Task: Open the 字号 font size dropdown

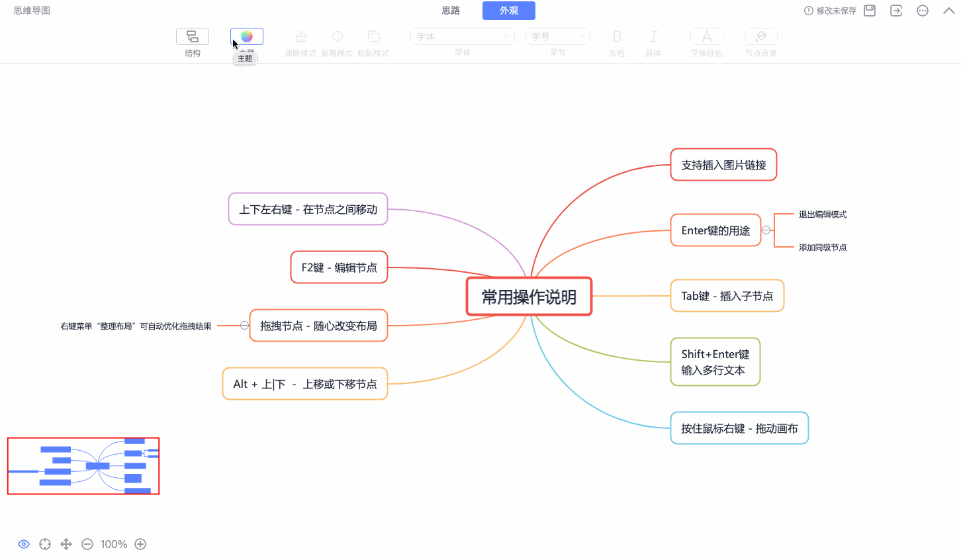Action: 557,36
